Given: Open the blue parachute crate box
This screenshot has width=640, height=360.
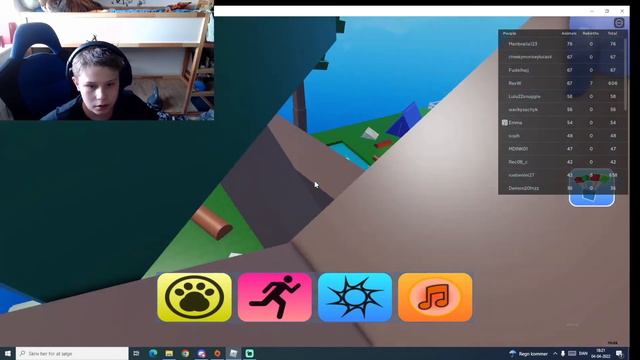Looking at the screenshot, I should pyautogui.click(x=591, y=188).
